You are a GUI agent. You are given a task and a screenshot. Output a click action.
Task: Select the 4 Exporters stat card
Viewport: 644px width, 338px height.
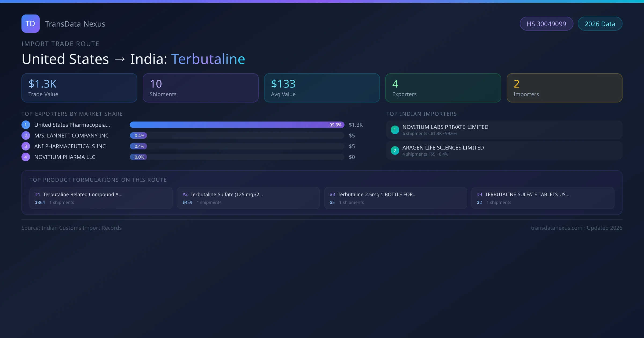pyautogui.click(x=443, y=88)
